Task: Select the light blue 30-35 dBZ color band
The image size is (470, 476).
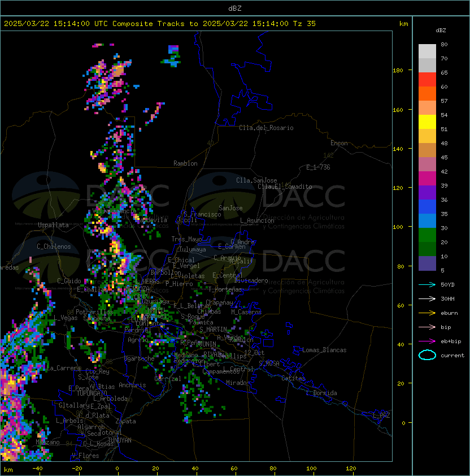Action: [x=427, y=220]
